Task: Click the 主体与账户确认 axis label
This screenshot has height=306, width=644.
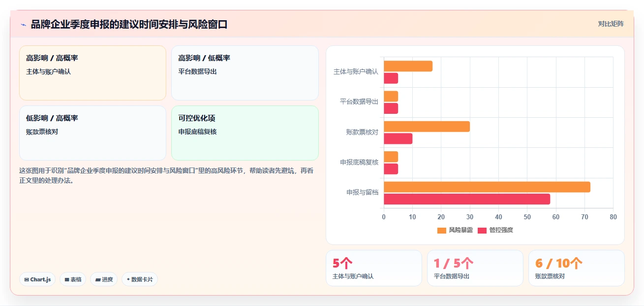Action: point(356,72)
